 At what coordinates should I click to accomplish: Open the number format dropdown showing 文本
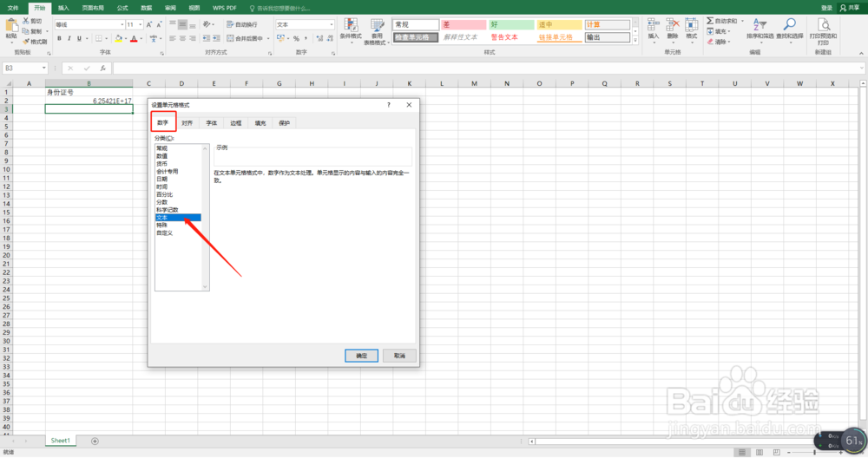click(x=331, y=24)
